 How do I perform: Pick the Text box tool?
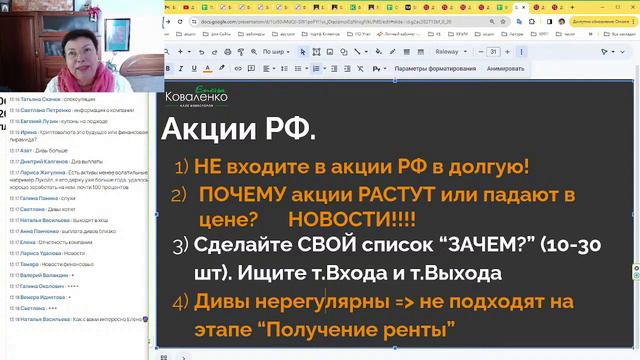coord(316,52)
